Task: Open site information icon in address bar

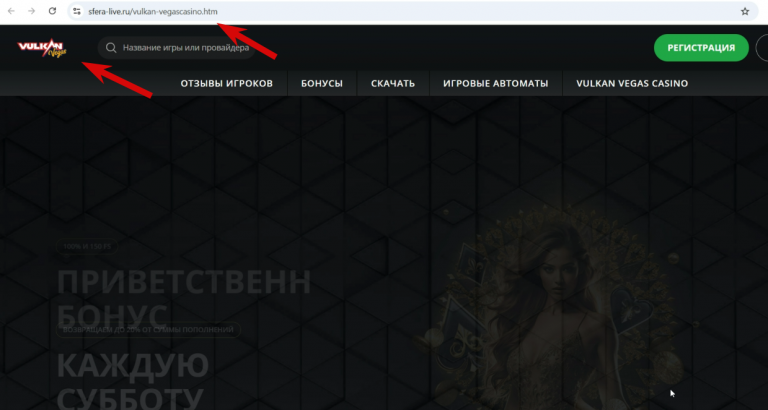Action: [x=76, y=11]
